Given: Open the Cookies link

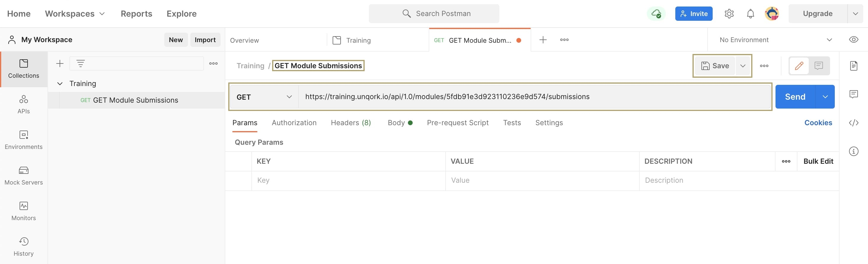Looking at the screenshot, I should click(x=818, y=123).
